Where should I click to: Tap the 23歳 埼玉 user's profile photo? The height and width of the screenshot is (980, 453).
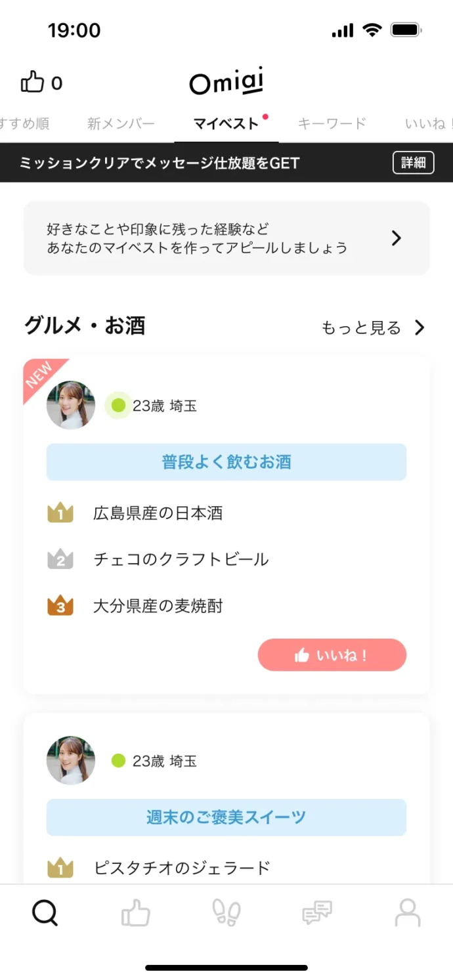[71, 405]
